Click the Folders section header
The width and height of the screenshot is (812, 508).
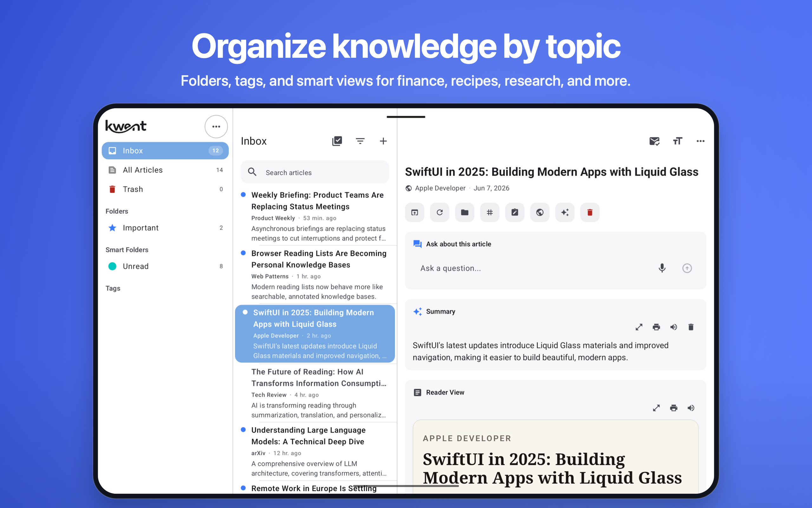coord(117,211)
